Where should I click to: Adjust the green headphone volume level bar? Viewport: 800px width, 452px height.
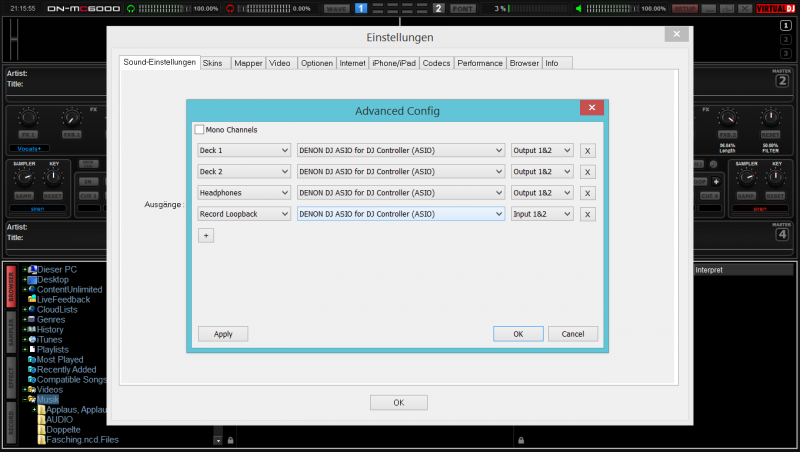click(165, 9)
